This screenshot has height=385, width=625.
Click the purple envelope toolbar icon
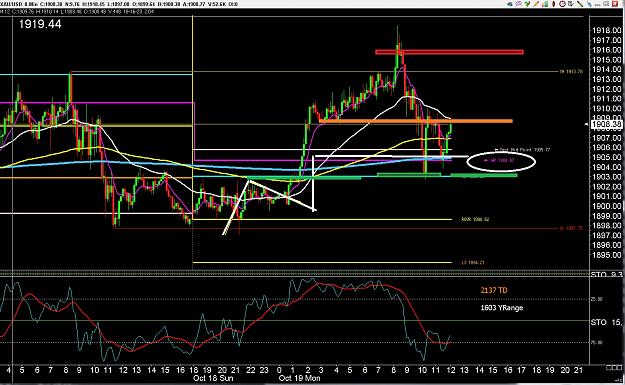point(519,4)
